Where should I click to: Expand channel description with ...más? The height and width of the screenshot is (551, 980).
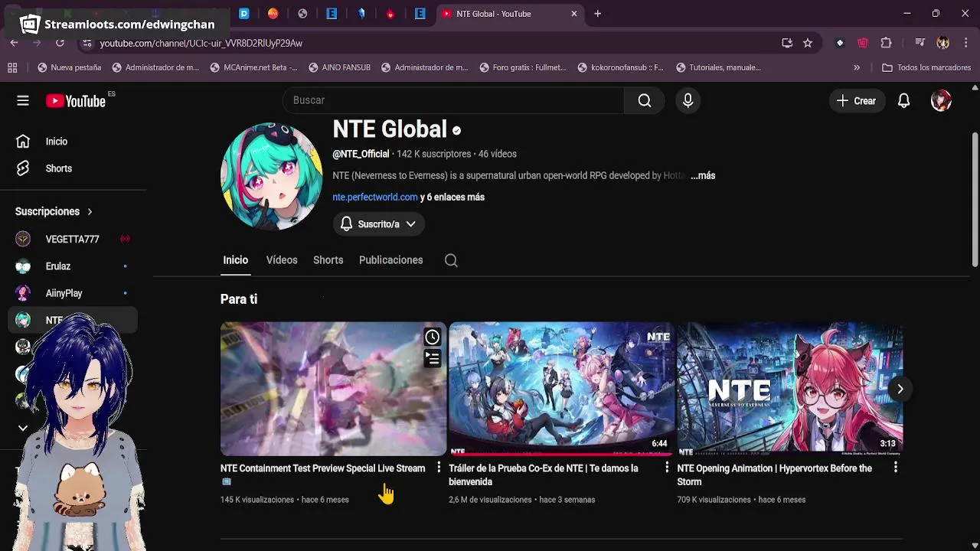pos(703,175)
